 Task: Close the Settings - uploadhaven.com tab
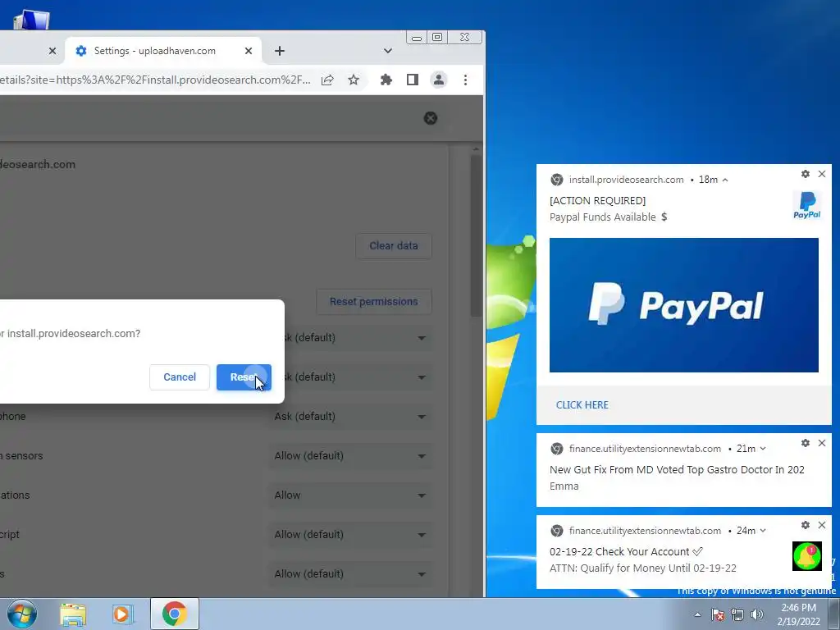tap(248, 51)
